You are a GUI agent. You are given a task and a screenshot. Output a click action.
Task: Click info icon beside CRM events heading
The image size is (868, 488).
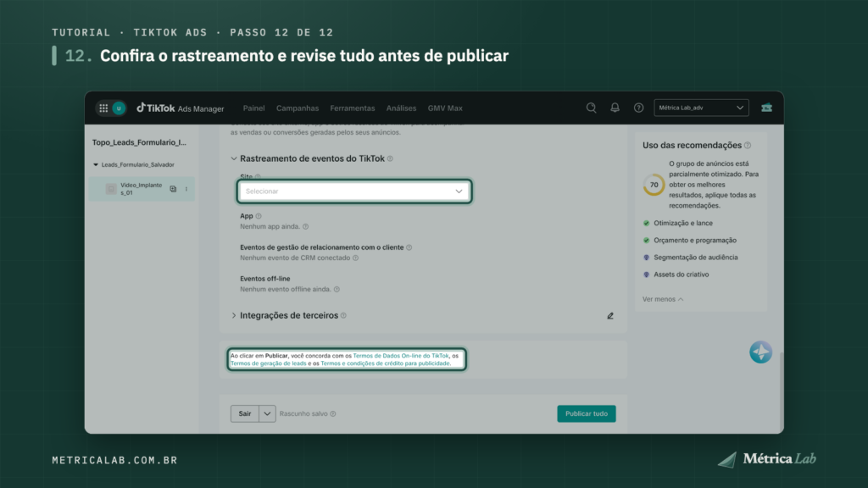(409, 248)
